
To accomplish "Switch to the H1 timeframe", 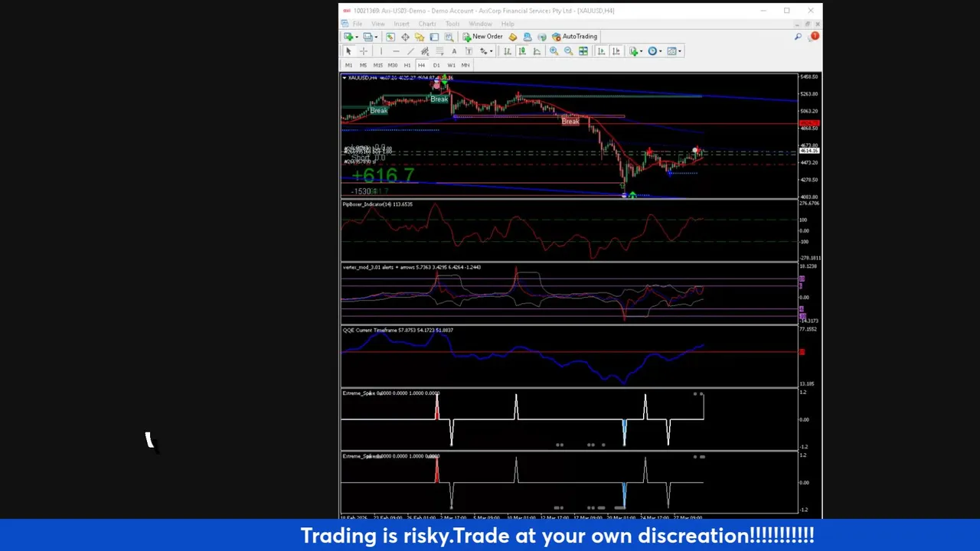I will coord(407,65).
